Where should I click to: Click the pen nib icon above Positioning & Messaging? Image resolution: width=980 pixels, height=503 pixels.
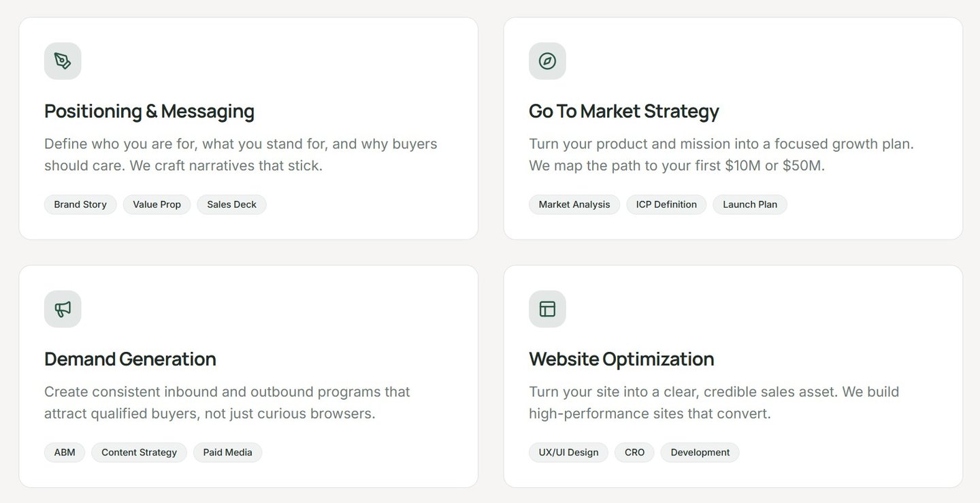point(63,61)
